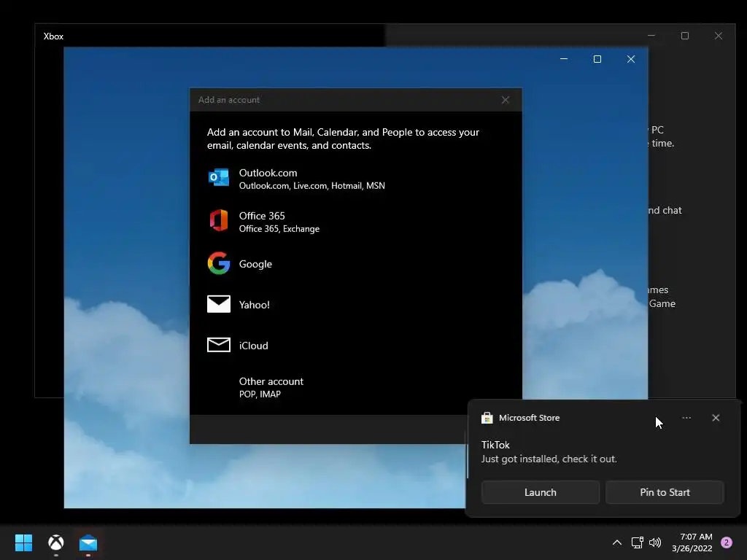The width and height of the screenshot is (747, 560).
Task: Pin TikTok to Start
Action: coord(665,492)
